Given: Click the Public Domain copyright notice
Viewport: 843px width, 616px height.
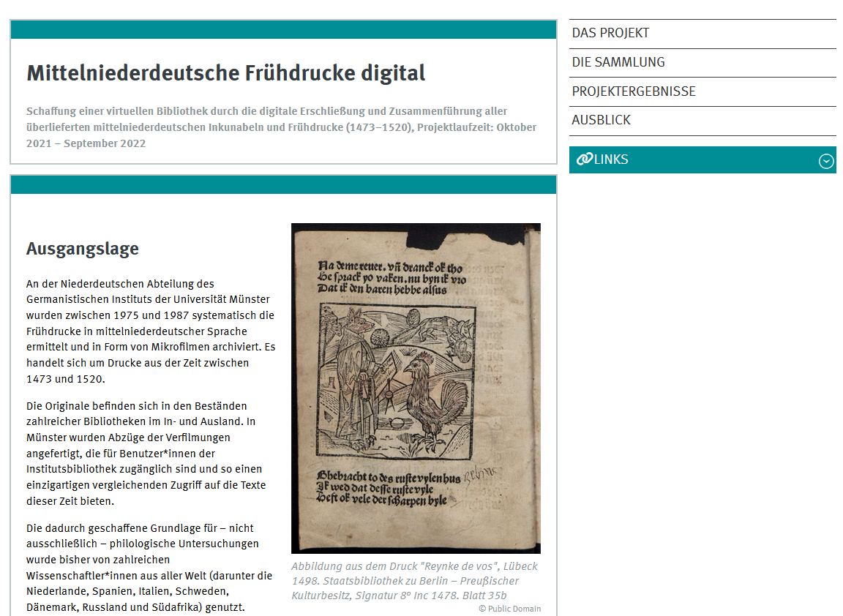Looking at the screenshot, I should click(509, 609).
